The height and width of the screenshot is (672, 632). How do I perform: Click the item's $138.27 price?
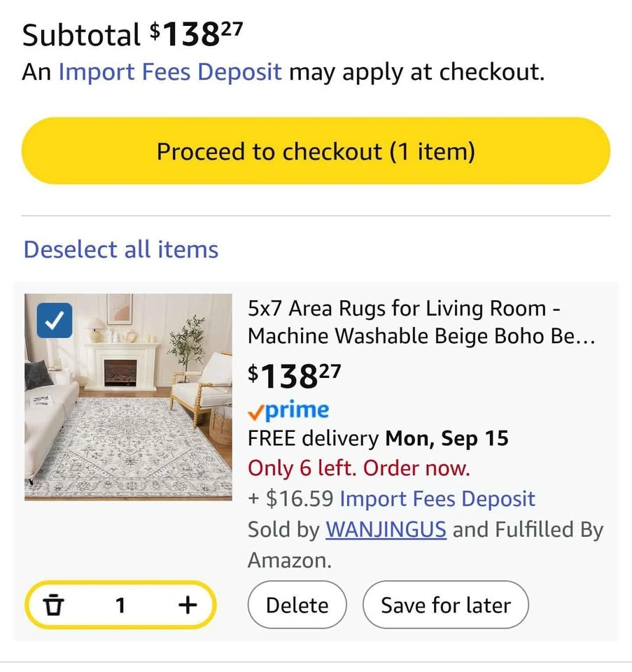coord(295,377)
